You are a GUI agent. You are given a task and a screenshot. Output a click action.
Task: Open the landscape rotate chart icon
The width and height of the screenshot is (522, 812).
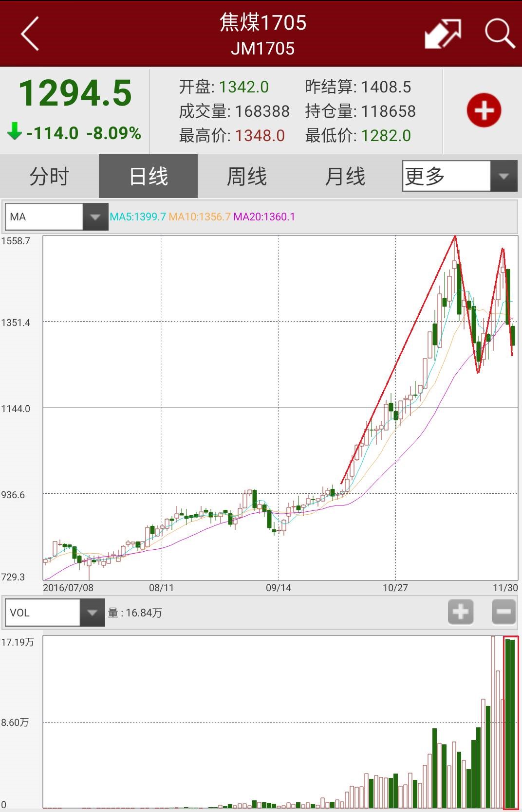coord(443,34)
